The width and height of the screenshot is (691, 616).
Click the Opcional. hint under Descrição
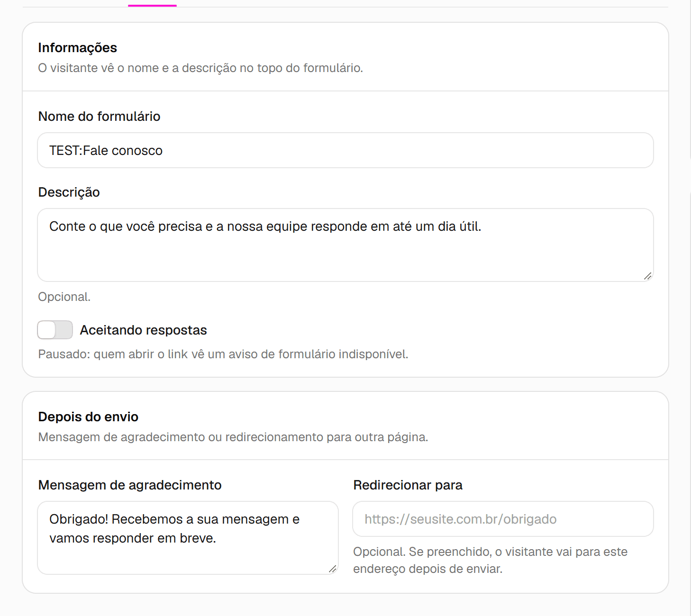pyautogui.click(x=64, y=297)
